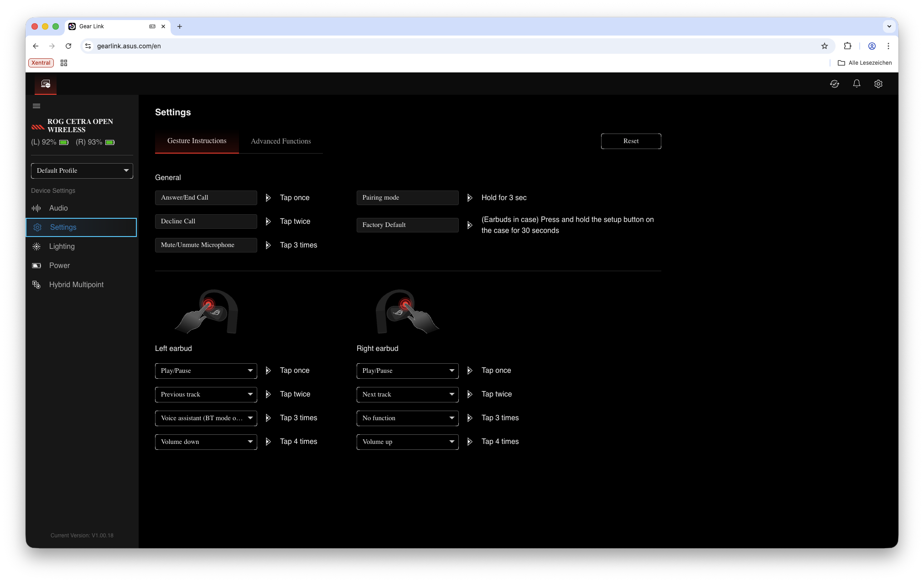924x582 pixels.
Task: Go to the Audio section
Action: tap(58, 208)
